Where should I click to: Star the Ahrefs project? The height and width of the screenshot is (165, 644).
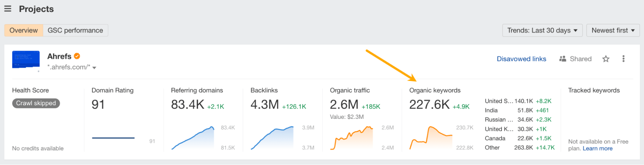tap(606, 59)
